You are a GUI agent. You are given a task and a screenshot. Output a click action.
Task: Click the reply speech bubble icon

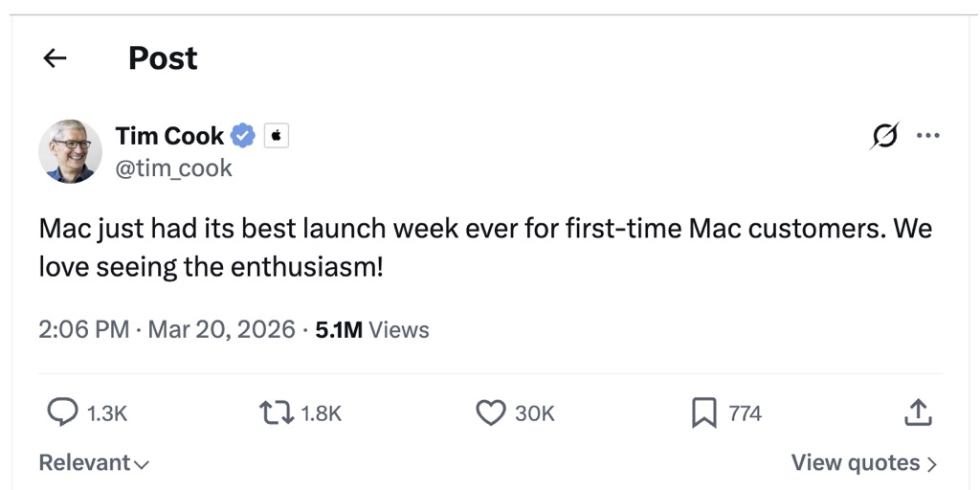click(62, 412)
